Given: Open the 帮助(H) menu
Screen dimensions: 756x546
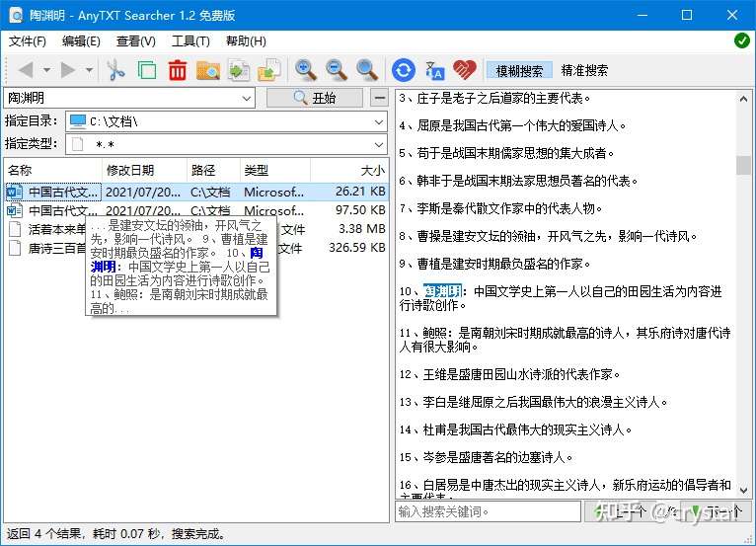Looking at the screenshot, I should [x=246, y=41].
